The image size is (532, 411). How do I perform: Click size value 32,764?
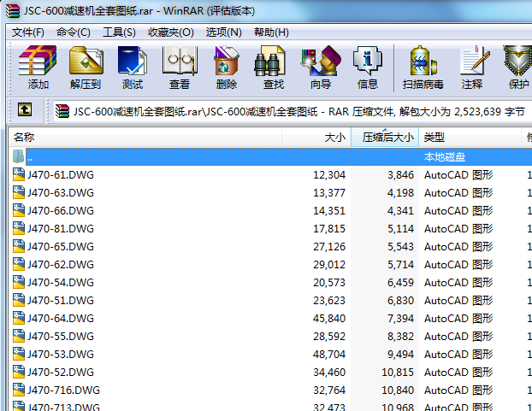tap(329, 390)
